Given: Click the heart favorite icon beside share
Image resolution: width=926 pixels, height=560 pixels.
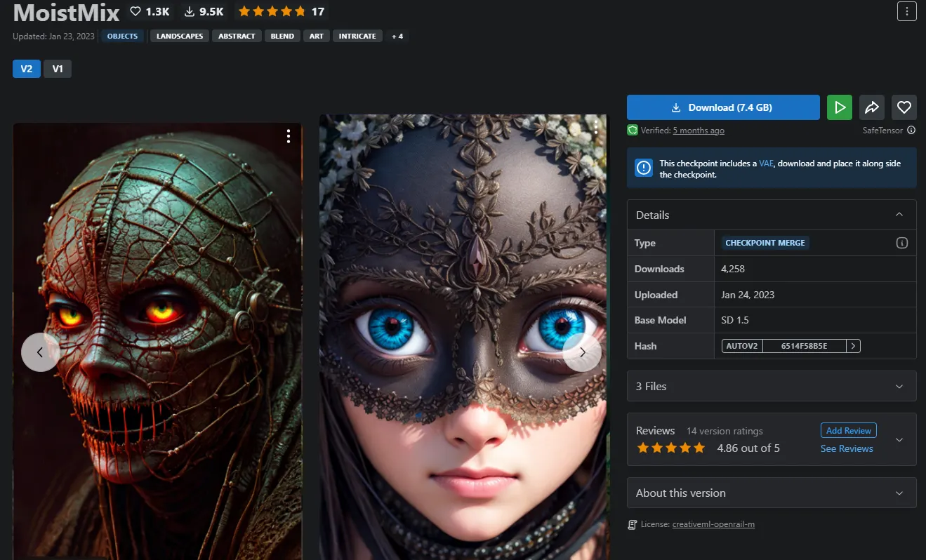Looking at the screenshot, I should [904, 107].
